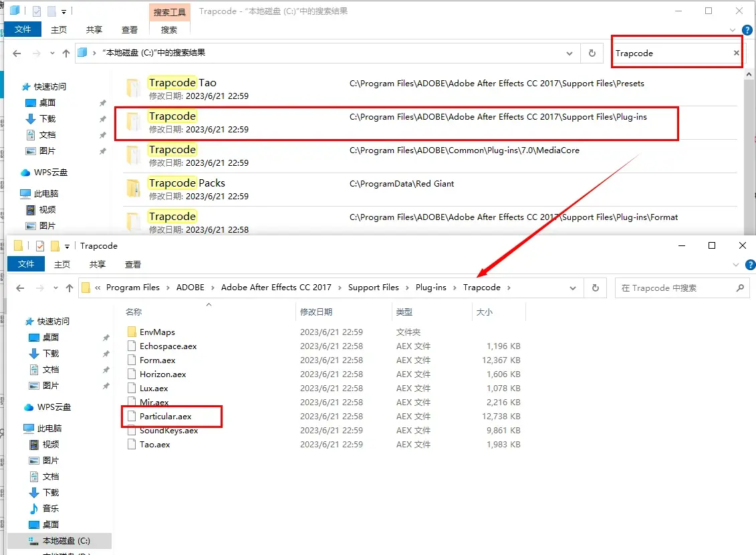The height and width of the screenshot is (555, 756).
Task: Click search field in Trapcode window
Action: coord(675,288)
